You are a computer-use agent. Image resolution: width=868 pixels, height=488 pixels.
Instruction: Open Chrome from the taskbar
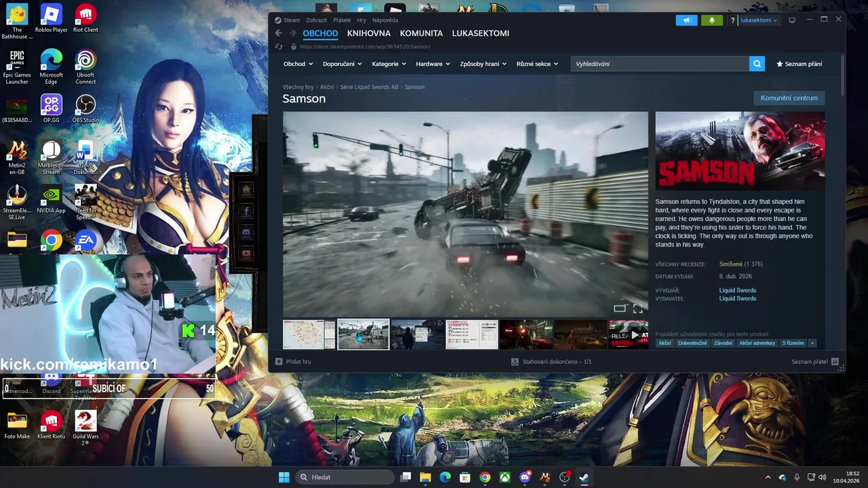click(x=485, y=477)
